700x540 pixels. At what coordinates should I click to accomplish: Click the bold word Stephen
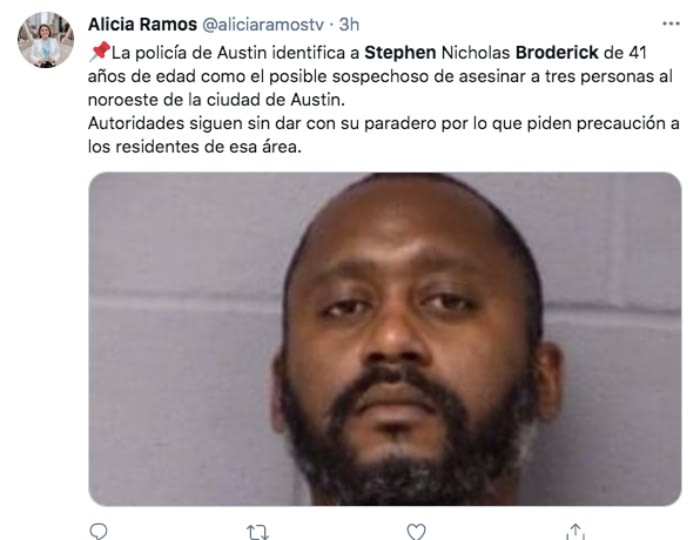[400, 53]
